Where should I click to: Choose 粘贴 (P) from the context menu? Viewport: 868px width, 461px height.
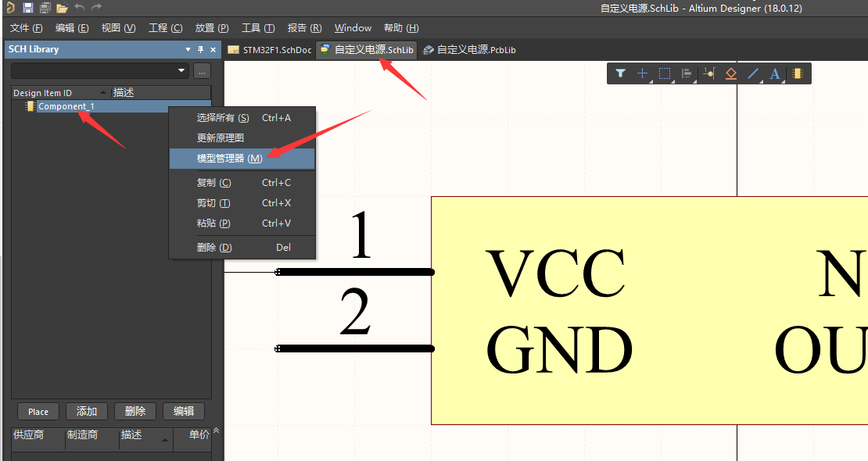pos(242,223)
